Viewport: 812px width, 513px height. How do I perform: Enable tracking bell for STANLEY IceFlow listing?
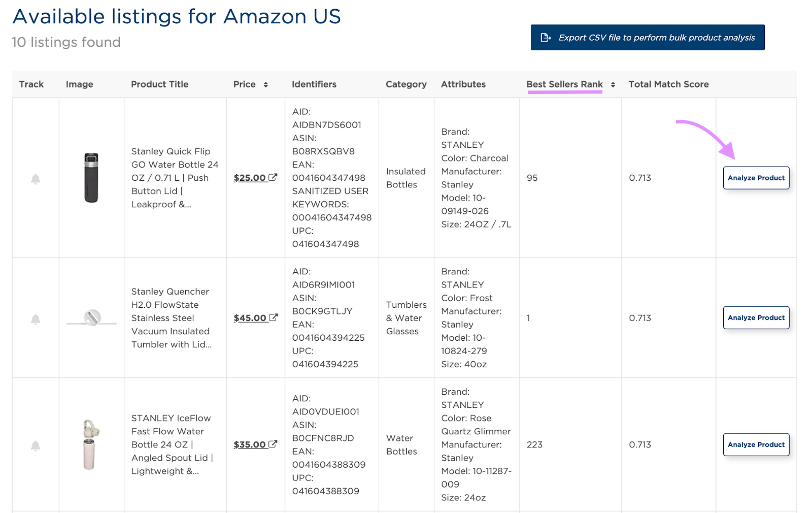pos(35,444)
